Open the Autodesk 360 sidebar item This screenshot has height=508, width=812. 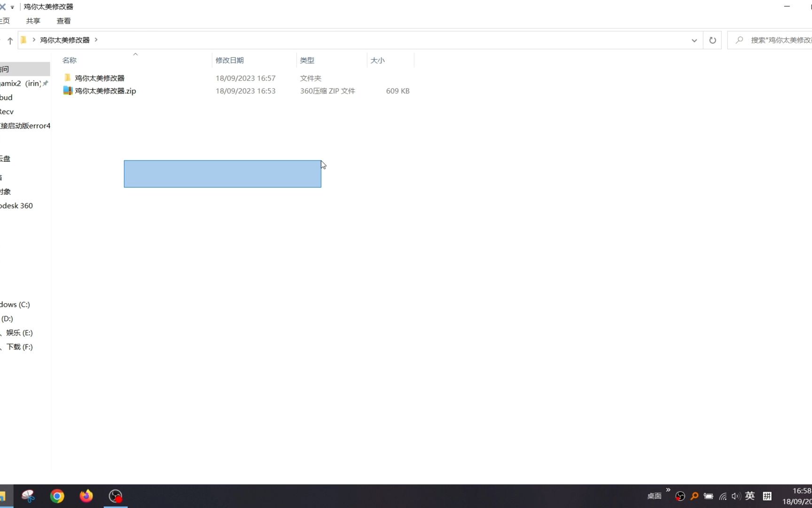click(16, 206)
